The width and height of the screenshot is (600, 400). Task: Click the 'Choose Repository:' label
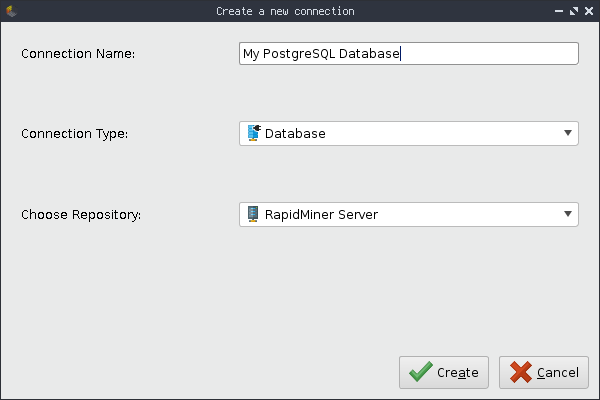[x=81, y=214]
